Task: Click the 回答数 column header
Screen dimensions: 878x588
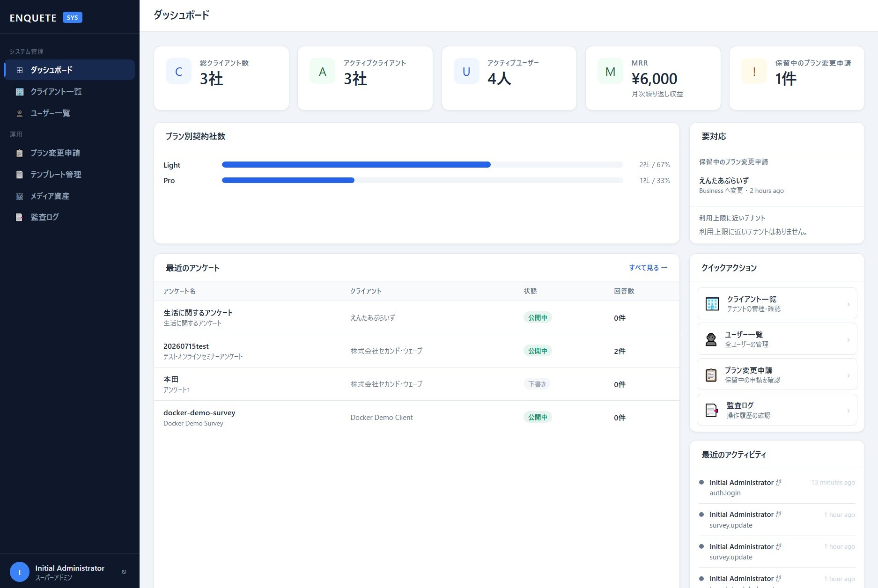Action: tap(624, 291)
